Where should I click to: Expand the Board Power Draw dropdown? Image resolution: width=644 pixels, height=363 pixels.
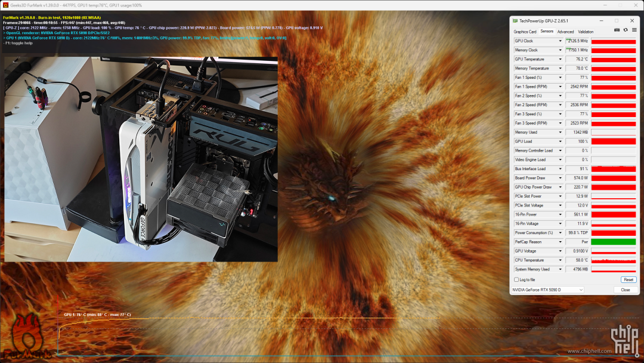pyautogui.click(x=560, y=178)
